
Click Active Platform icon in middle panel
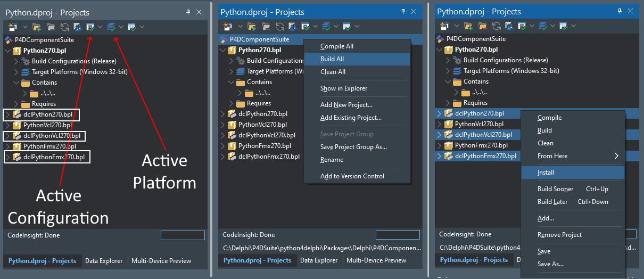click(327, 26)
